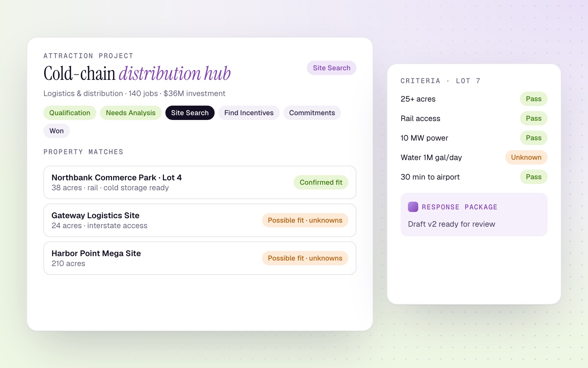Screen dimensions: 588x368
Task: Click the Cold-chain distribution hub title
Action: pyautogui.click(x=137, y=73)
